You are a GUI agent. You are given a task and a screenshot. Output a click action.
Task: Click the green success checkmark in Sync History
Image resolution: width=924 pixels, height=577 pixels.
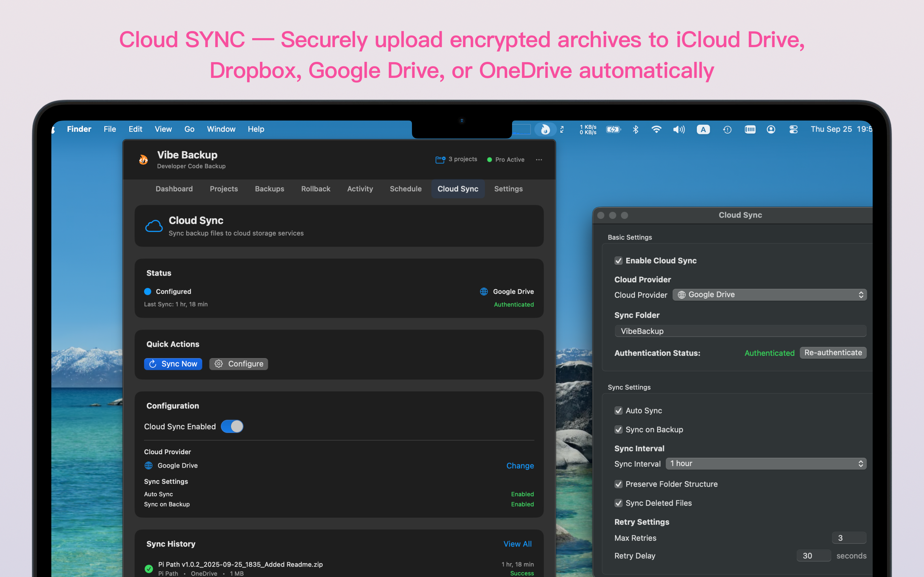(149, 569)
